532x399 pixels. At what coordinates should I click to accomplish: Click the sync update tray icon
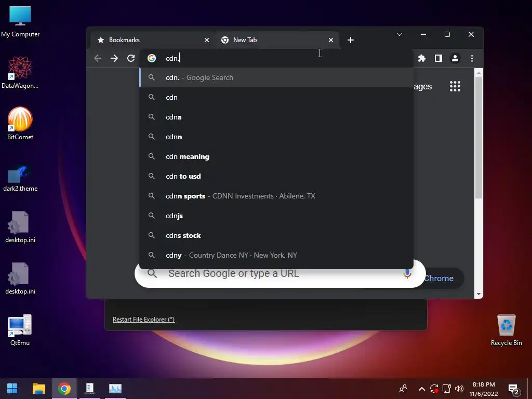click(x=434, y=389)
